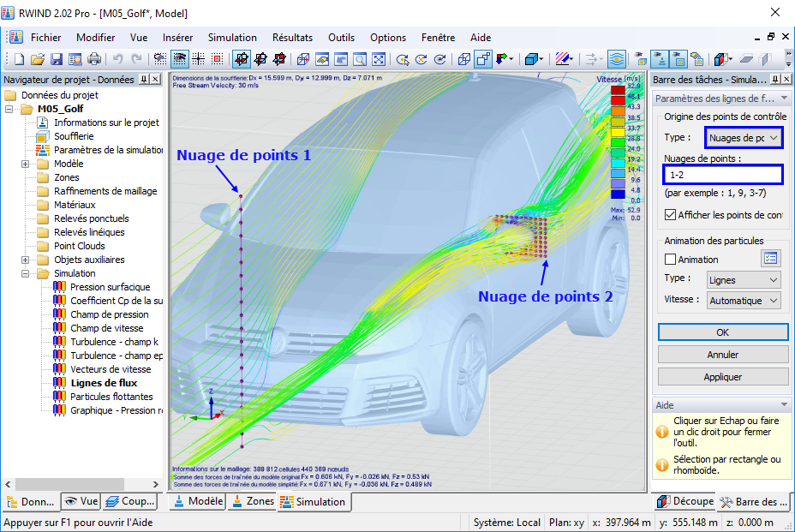Open the Outils menu
This screenshot has width=795, height=532.
341,38
